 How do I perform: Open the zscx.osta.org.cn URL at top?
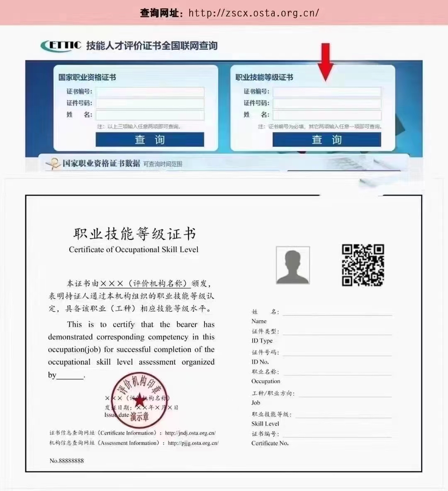[x=253, y=13]
